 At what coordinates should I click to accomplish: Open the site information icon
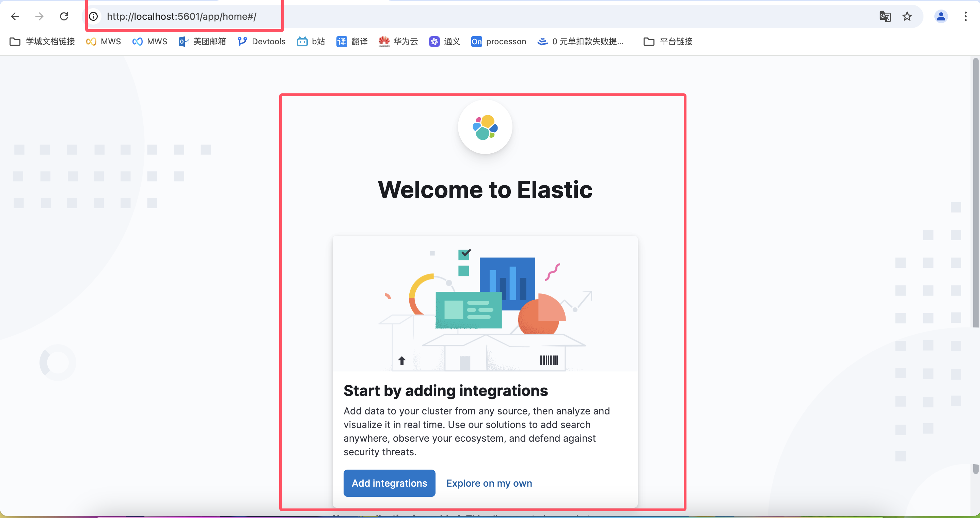pyautogui.click(x=93, y=16)
